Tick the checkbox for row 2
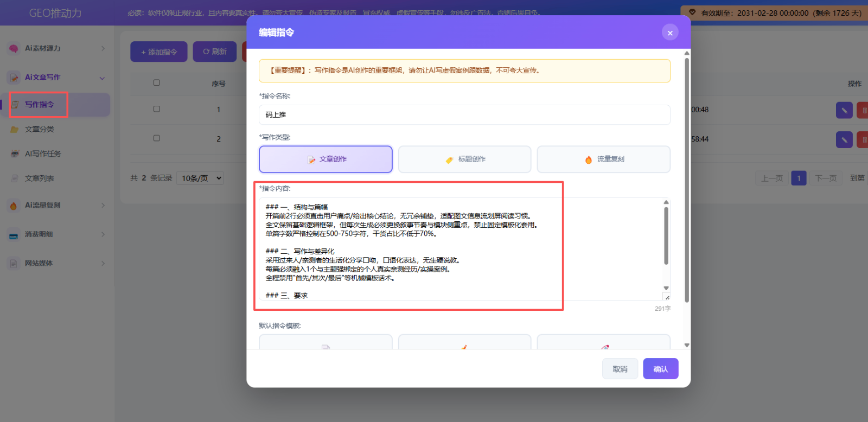The image size is (868, 422). coord(157,138)
